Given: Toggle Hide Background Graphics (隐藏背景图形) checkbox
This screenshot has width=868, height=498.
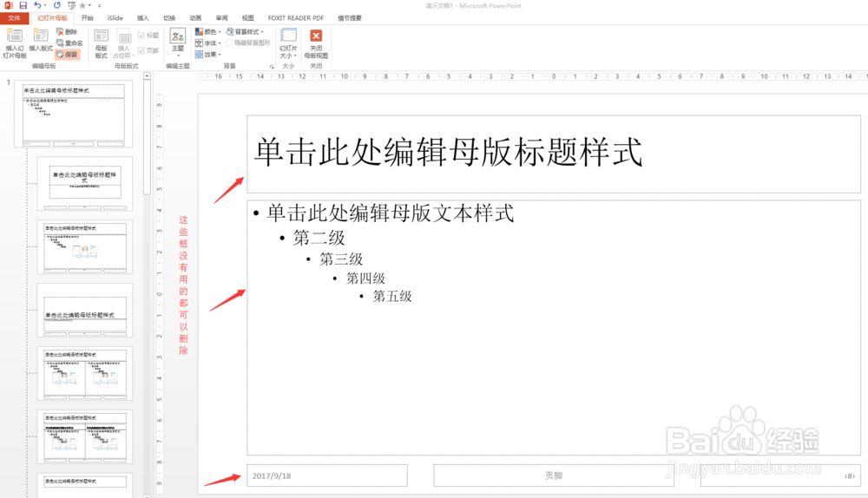Looking at the screenshot, I should click(x=248, y=43).
